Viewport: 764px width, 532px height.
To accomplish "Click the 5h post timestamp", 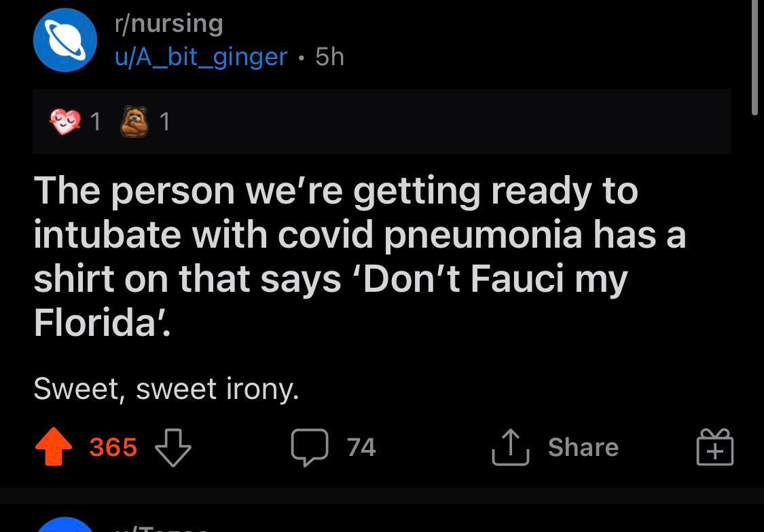I will click(330, 56).
